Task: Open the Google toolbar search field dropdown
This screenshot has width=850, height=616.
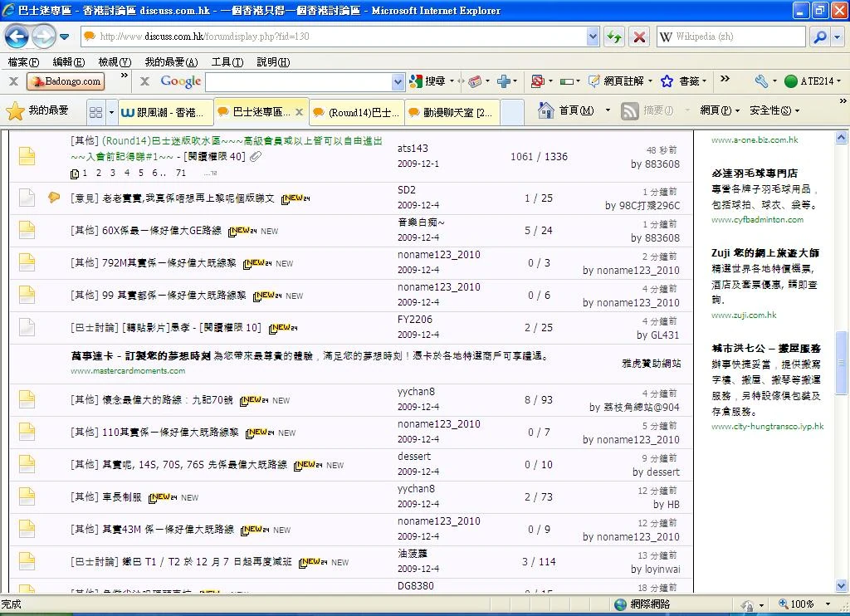Action: coord(398,82)
